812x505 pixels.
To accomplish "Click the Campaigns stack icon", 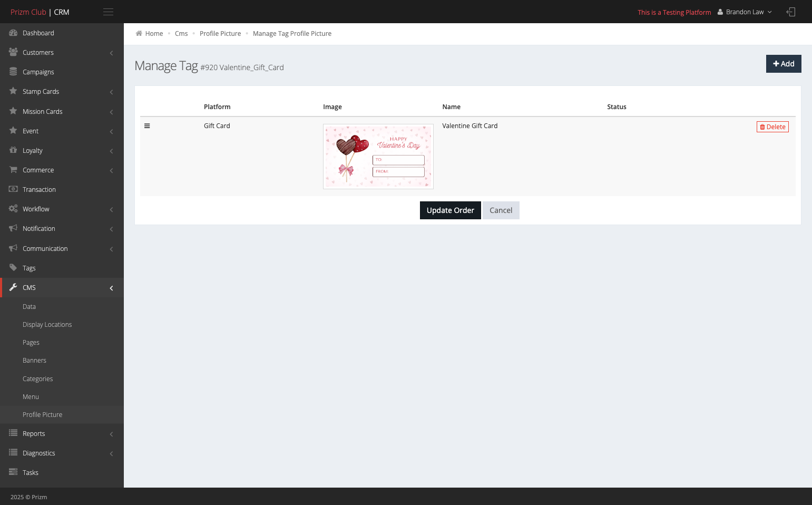I will (x=13, y=72).
